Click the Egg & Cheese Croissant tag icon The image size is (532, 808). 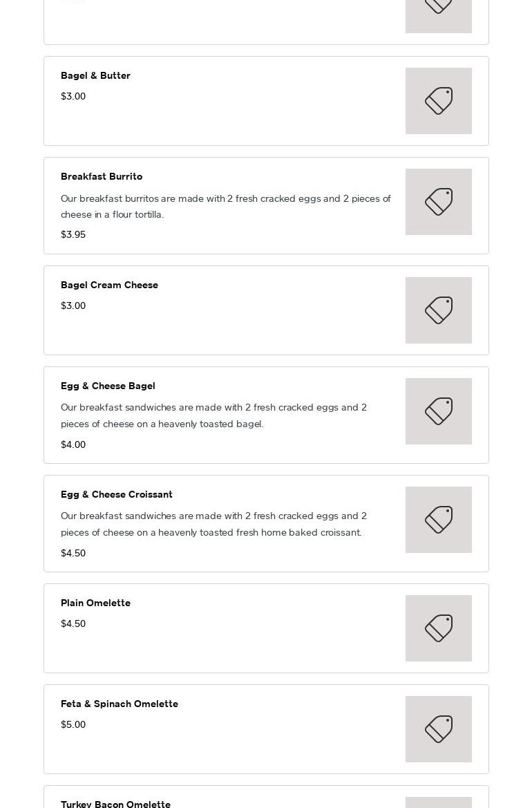pyautogui.click(x=438, y=520)
